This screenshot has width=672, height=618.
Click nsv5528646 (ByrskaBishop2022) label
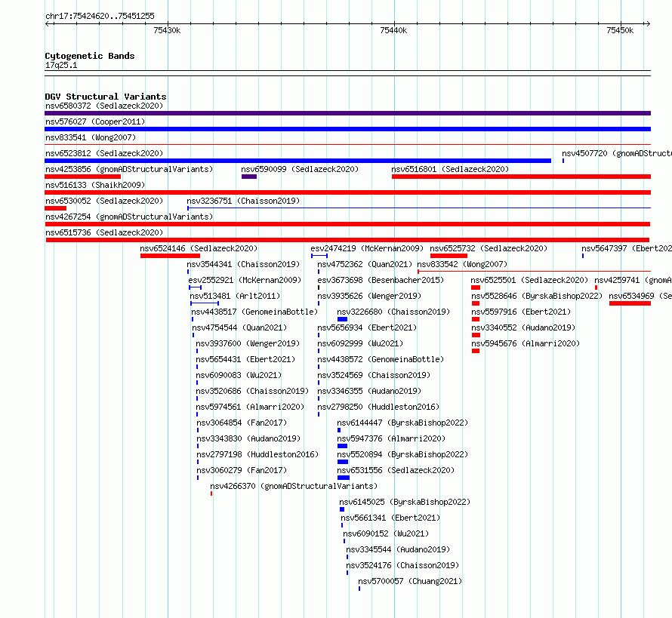[537, 296]
